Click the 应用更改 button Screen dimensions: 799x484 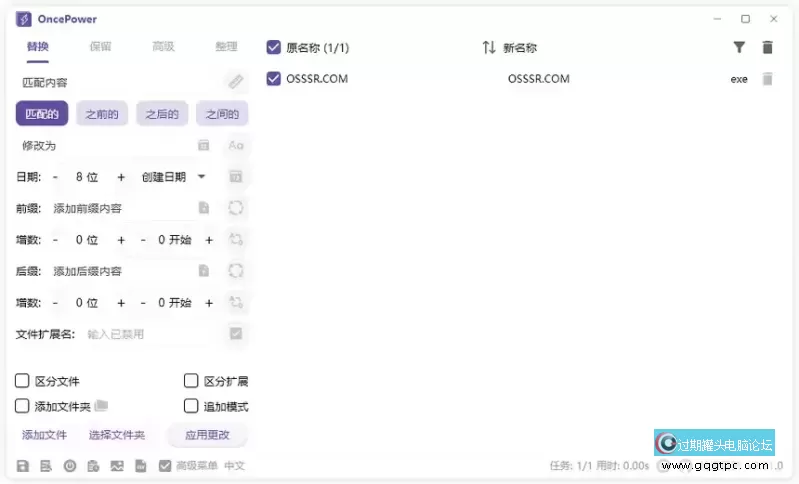coord(207,435)
